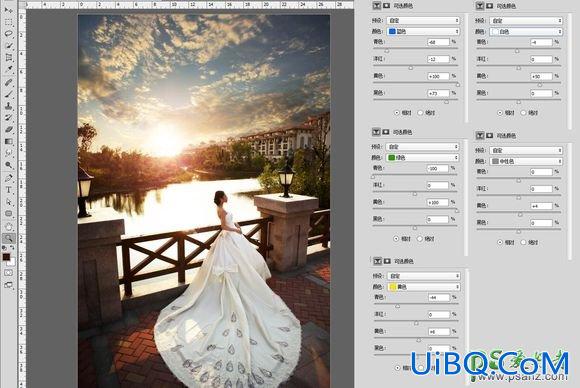Select the Quick Selection tool
The width and height of the screenshot is (580, 388).
tap(8, 46)
